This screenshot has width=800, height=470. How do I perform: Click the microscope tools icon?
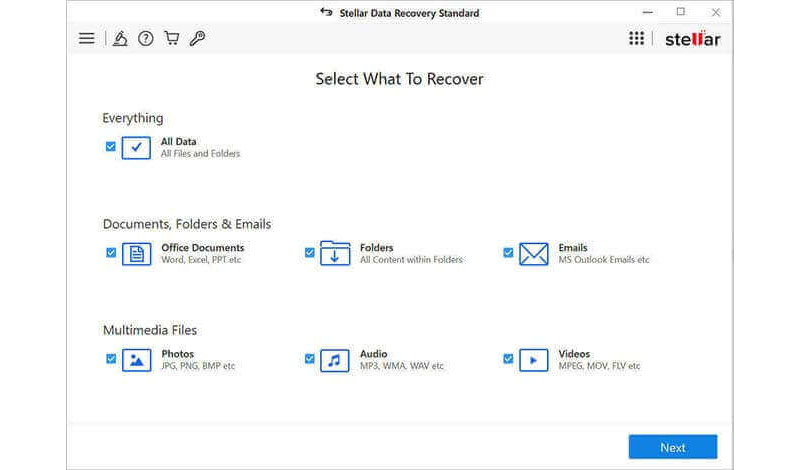[120, 39]
